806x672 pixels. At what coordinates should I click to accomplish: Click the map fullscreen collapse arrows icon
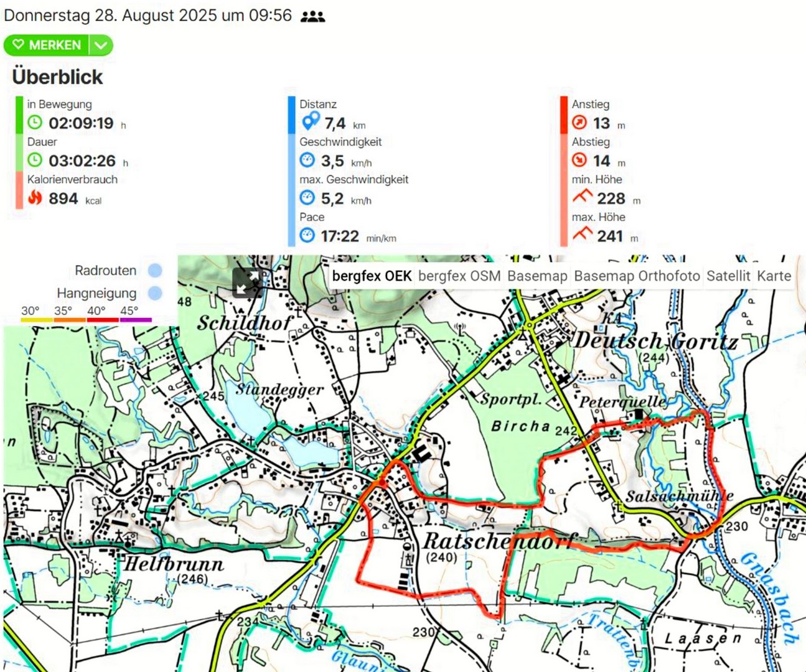(x=246, y=282)
